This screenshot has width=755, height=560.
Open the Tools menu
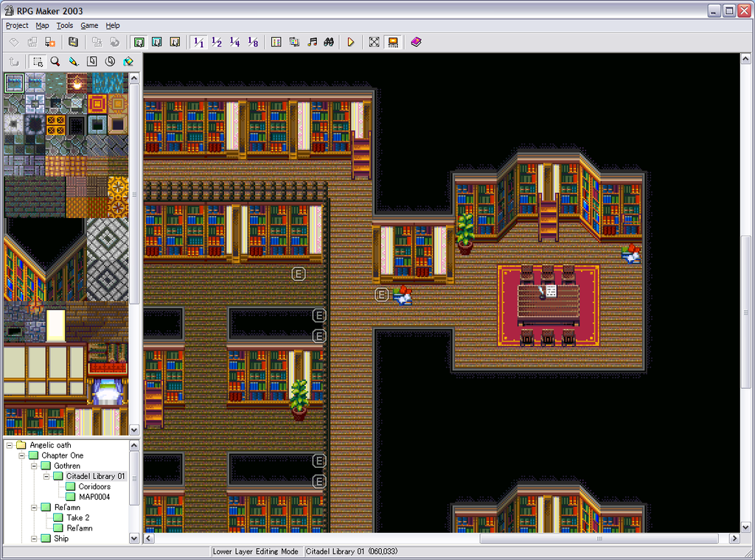65,26
